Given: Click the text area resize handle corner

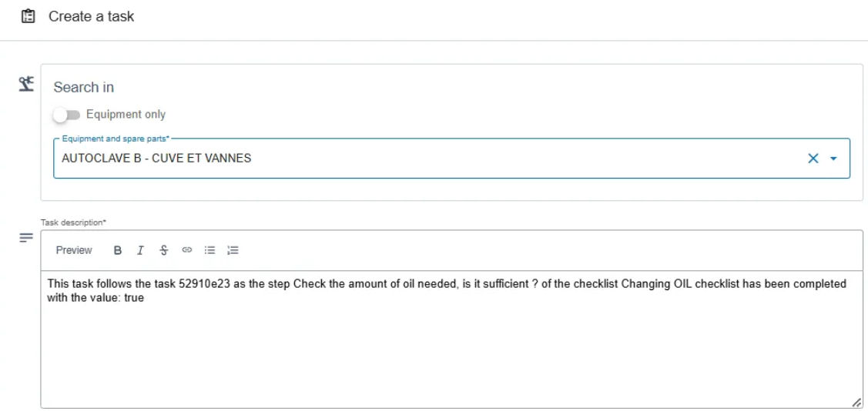Looking at the screenshot, I should click(856, 403).
